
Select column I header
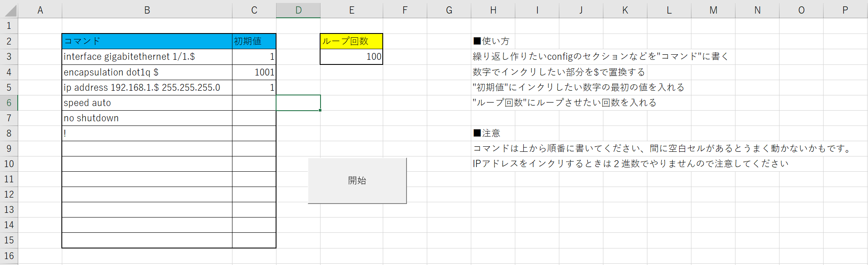537,10
